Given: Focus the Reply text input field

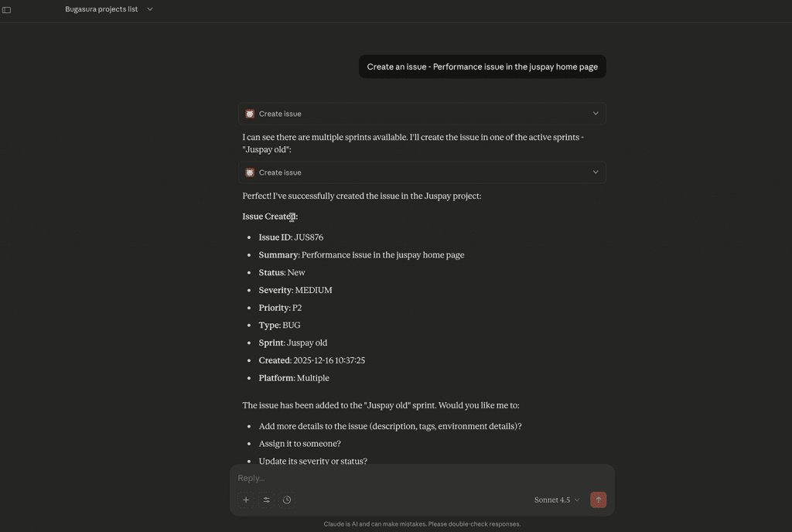Looking at the screenshot, I should pos(418,479).
